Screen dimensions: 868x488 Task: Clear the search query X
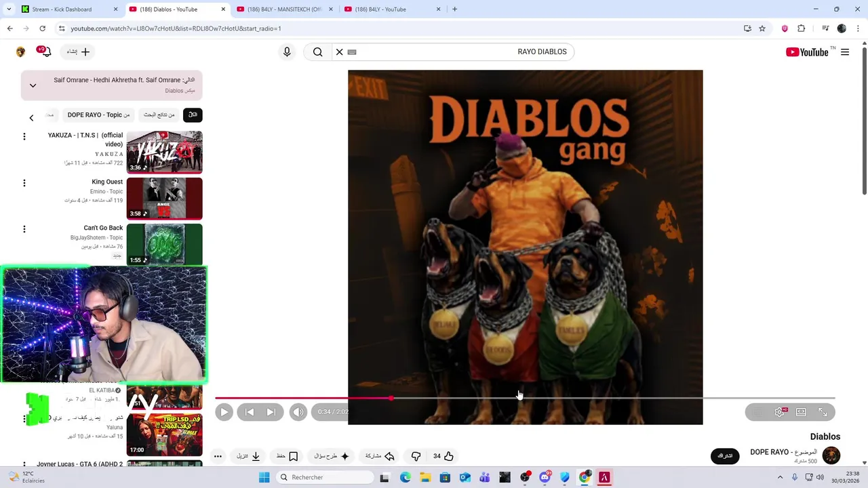point(339,52)
